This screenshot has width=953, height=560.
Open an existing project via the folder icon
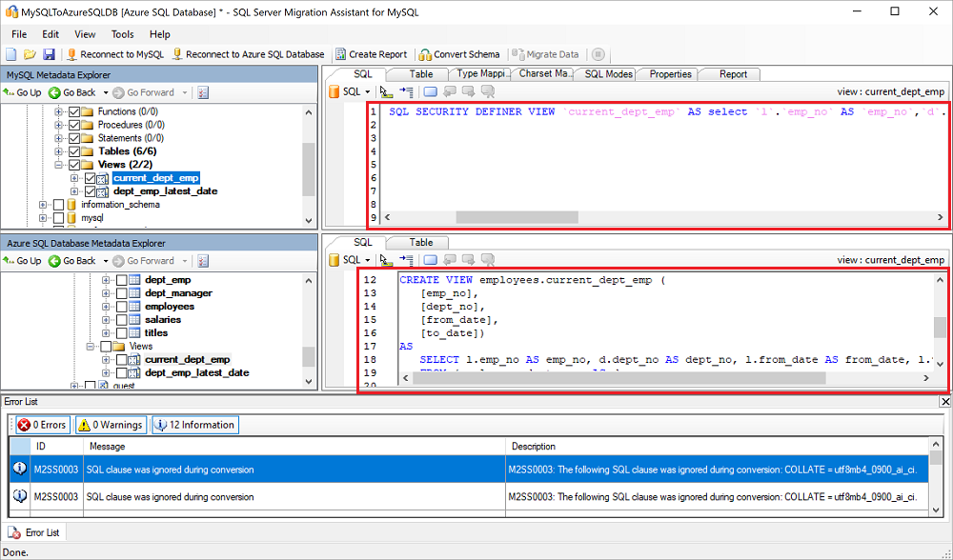pyautogui.click(x=29, y=54)
